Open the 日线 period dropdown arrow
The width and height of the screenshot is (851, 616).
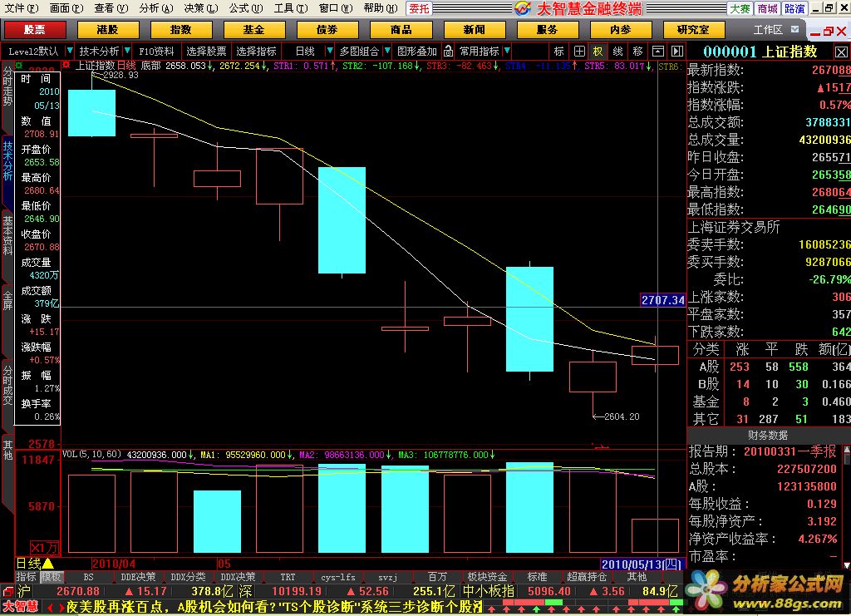click(329, 51)
